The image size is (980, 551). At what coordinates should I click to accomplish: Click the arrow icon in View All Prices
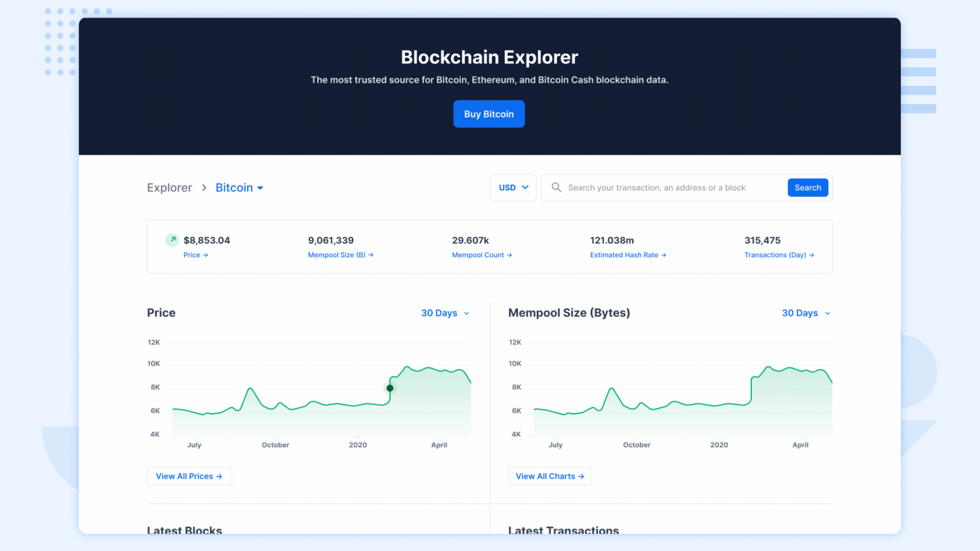(219, 476)
